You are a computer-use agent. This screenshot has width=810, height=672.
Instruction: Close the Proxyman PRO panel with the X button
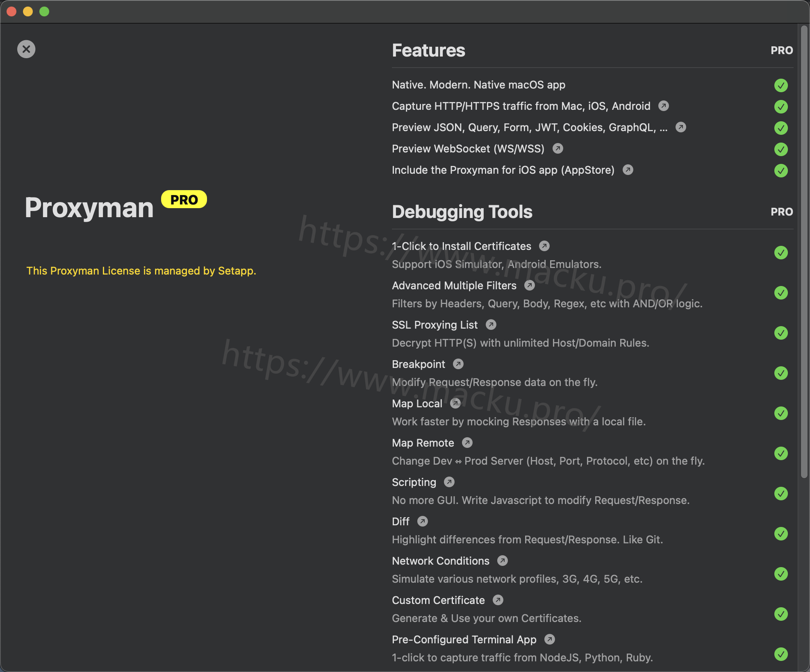coord(26,49)
